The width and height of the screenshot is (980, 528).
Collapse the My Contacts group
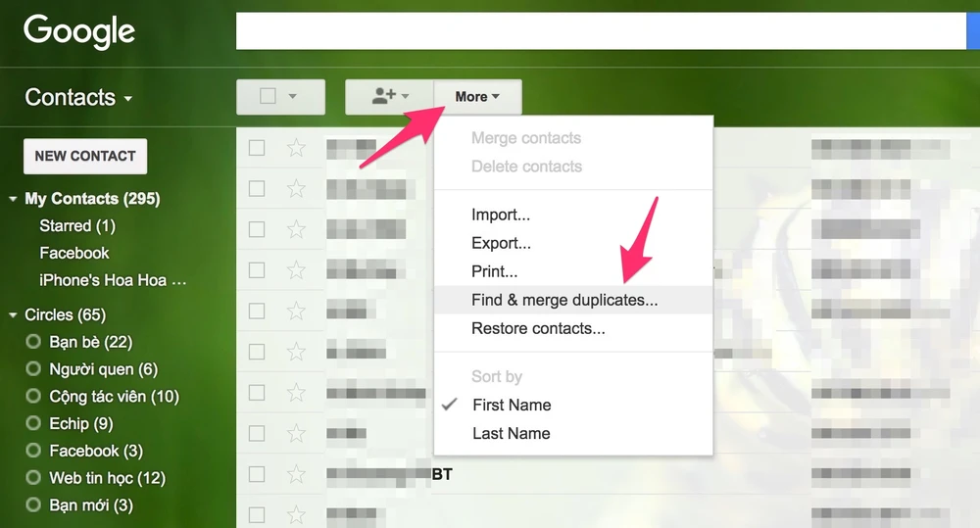13,199
